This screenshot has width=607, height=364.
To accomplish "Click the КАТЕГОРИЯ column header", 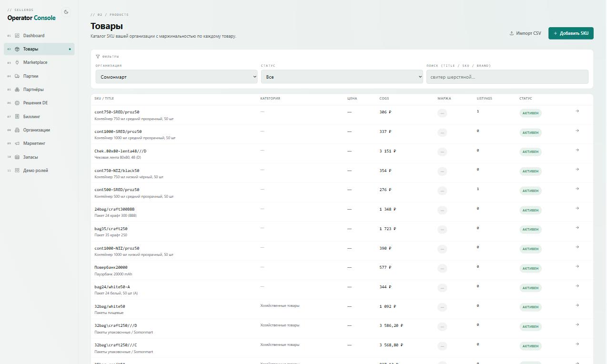I will (x=270, y=99).
